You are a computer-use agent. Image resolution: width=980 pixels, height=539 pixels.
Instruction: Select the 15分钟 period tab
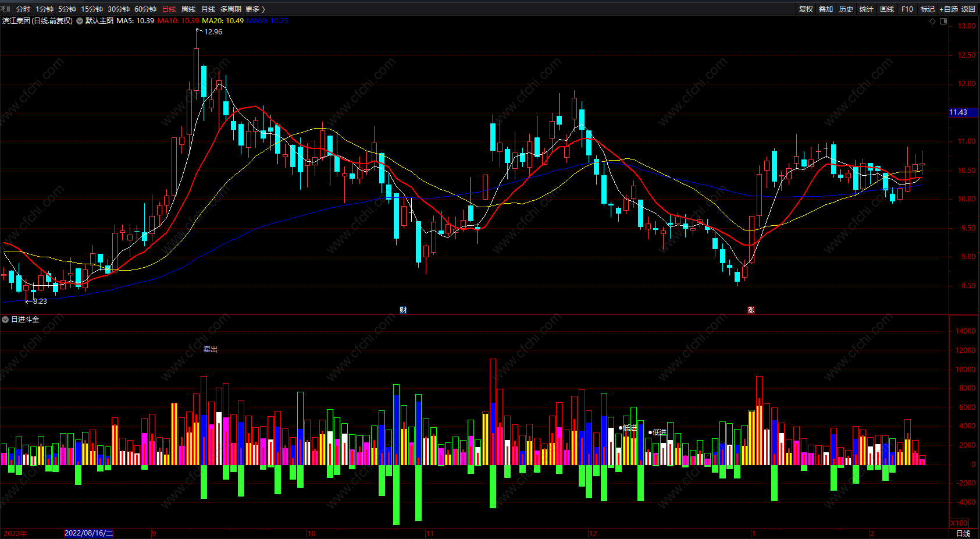[92, 9]
